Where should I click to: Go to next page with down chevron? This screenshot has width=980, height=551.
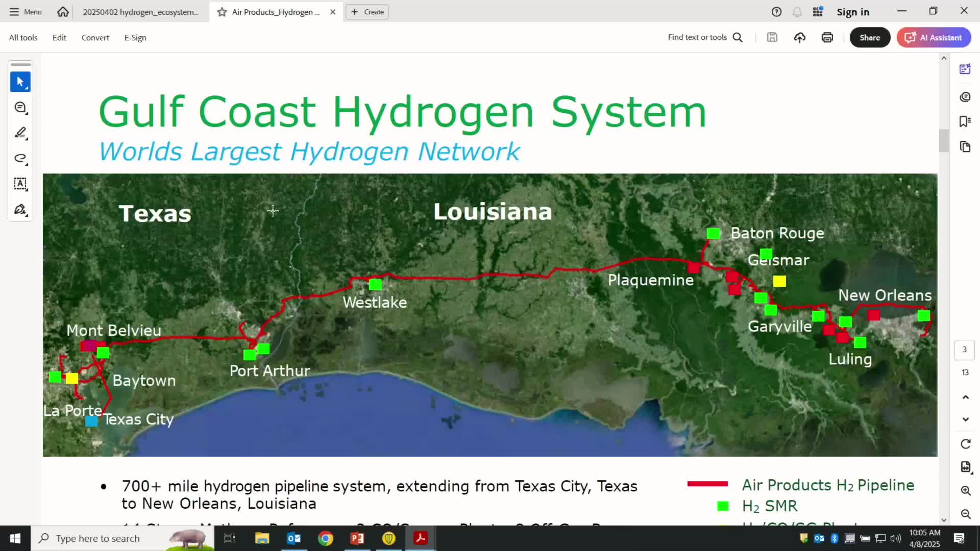tap(965, 419)
